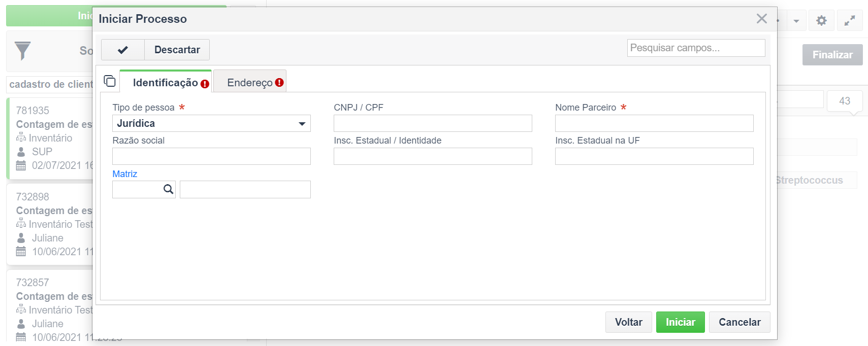
Task: Expand the small caret next to gear
Action: point(796,21)
